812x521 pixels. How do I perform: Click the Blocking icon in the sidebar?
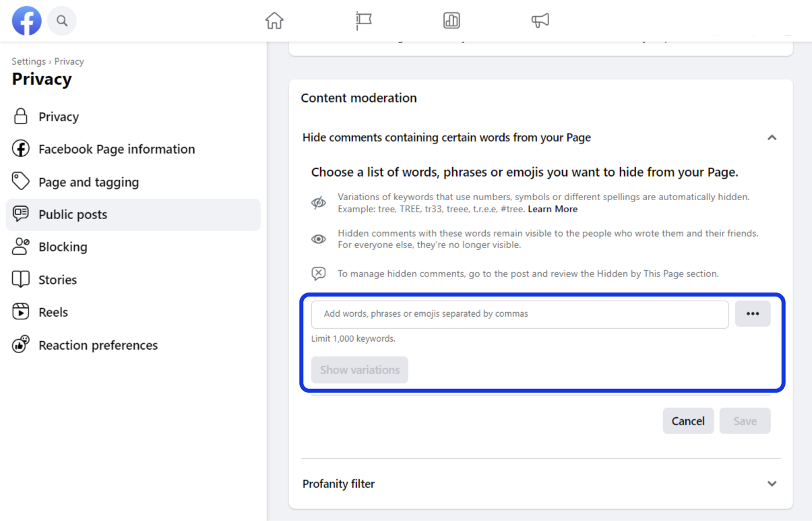point(21,247)
